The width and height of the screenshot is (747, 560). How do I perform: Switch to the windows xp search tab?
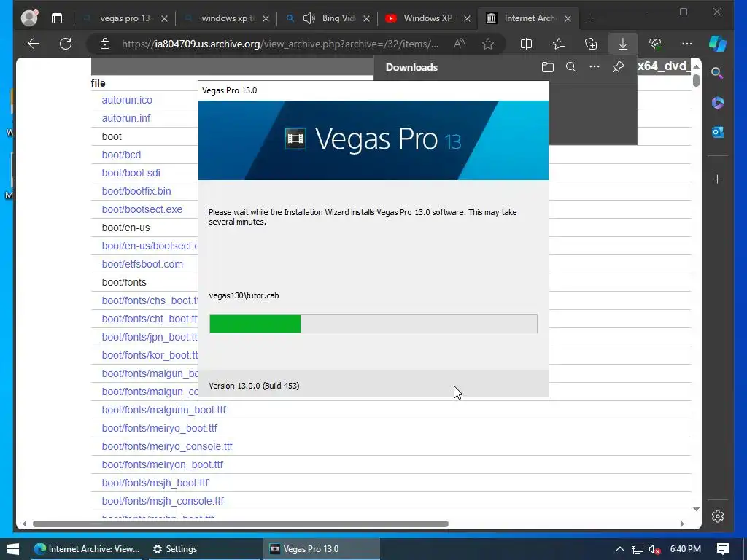tap(228, 18)
